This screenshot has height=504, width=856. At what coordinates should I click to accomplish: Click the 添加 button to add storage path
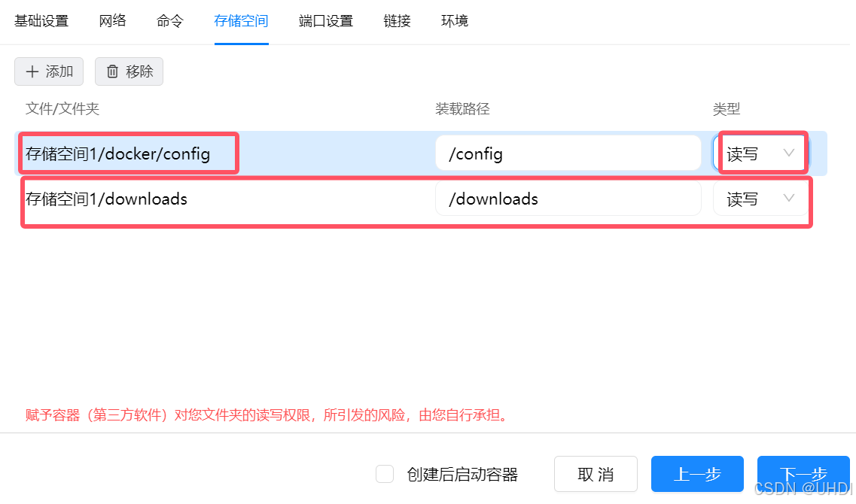[49, 71]
